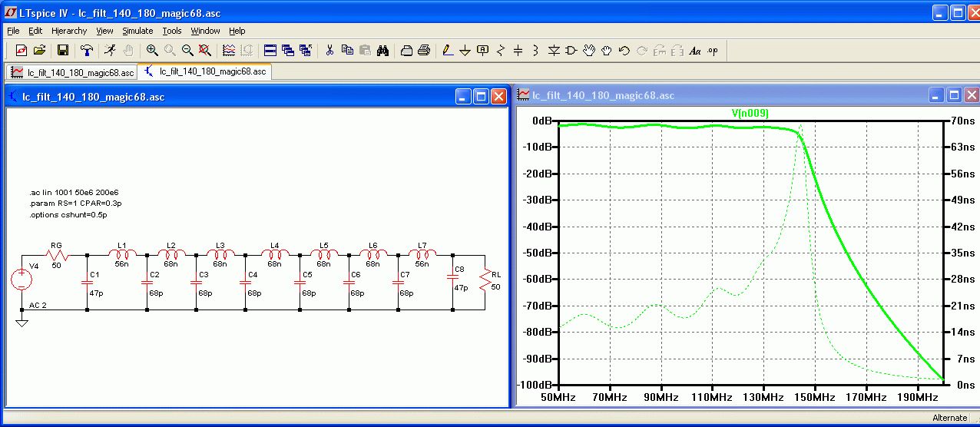Viewport: 980px width, 427px height.
Task: Click the V(n009) trace label
Action: [x=750, y=113]
